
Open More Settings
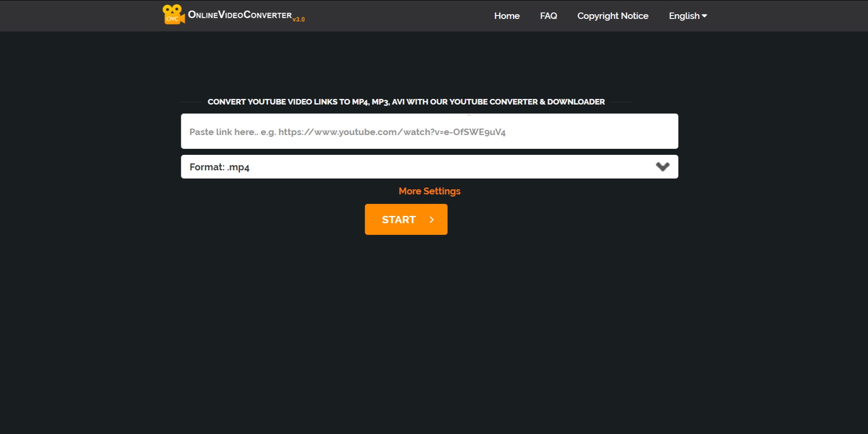[x=429, y=191]
